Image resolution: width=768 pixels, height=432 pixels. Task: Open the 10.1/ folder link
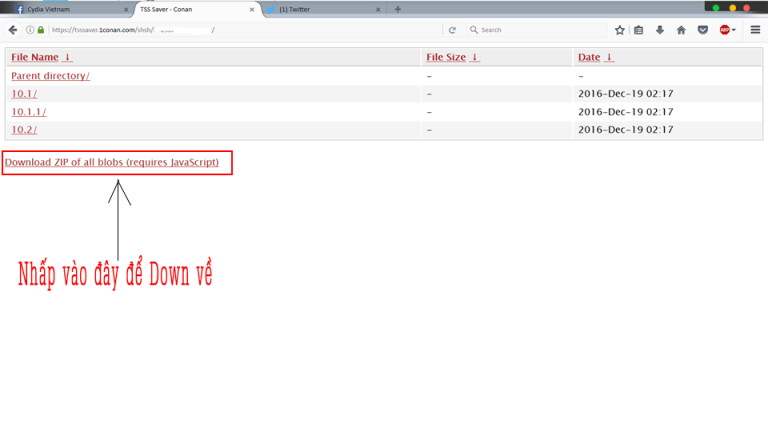24,94
